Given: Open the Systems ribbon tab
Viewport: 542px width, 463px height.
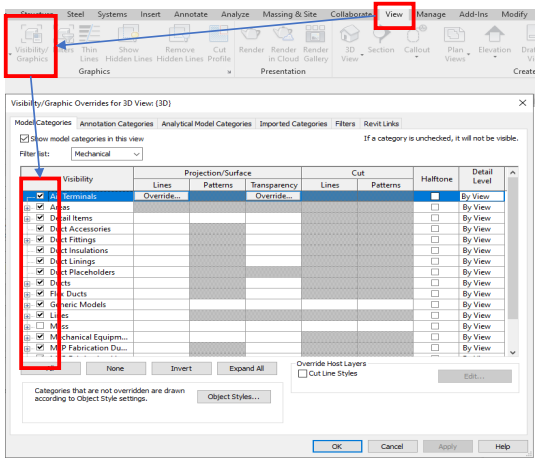Looking at the screenshot, I should [x=112, y=14].
